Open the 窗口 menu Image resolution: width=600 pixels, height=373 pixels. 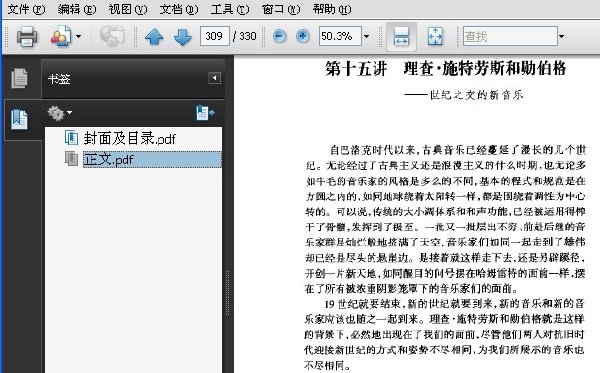(281, 9)
